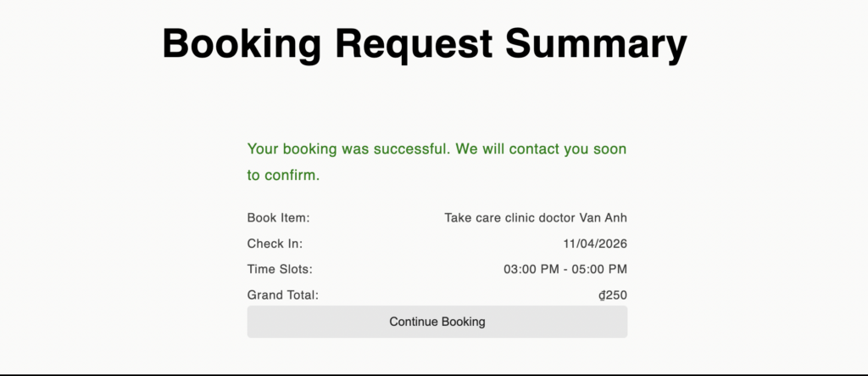868x376 pixels.
Task: Click the word "Summary" in the heading
Action: coord(595,43)
